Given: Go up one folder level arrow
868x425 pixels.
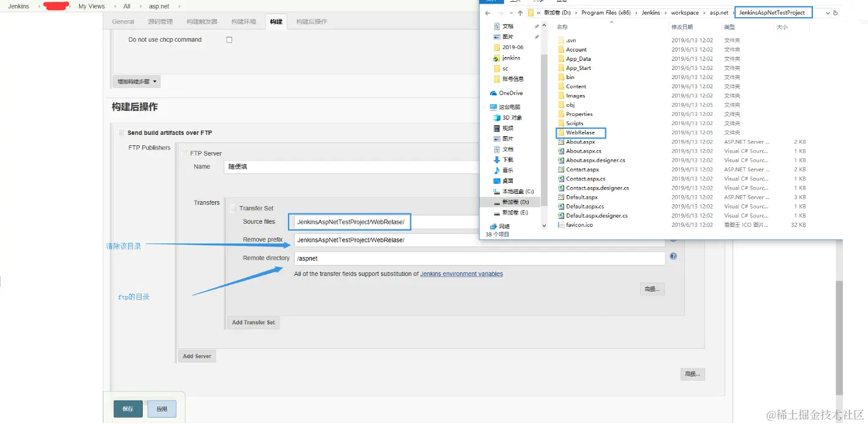Looking at the screenshot, I should (520, 13).
